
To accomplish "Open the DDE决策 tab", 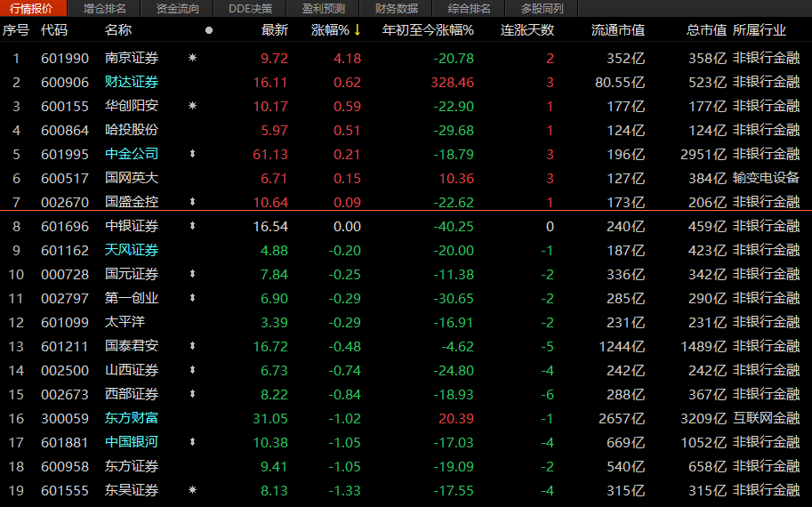I will 251,8.
